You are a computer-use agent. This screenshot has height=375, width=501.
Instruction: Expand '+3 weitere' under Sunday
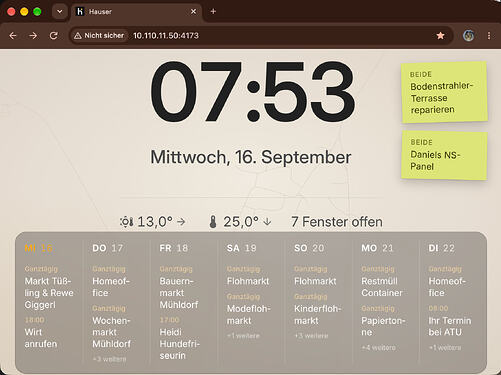pos(311,336)
